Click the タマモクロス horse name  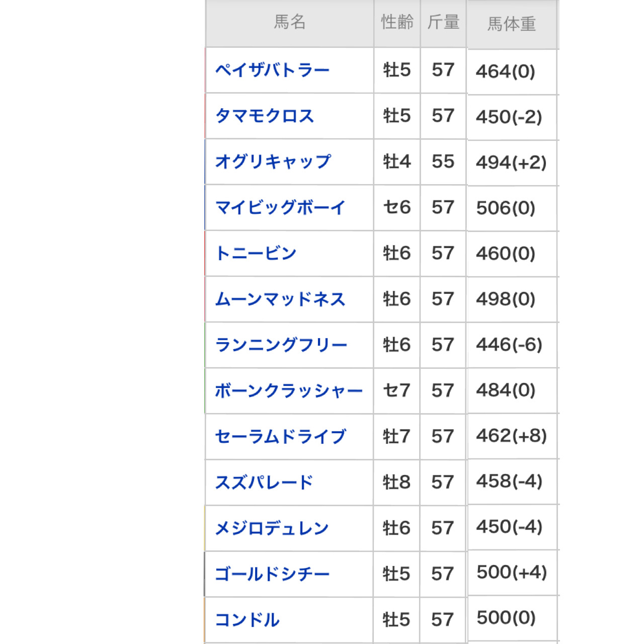(x=265, y=116)
